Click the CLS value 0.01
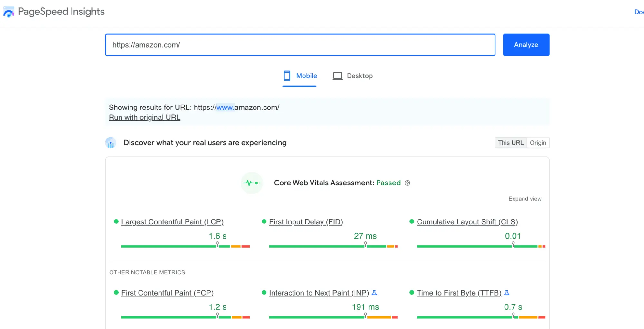This screenshot has height=329, width=644. 513,236
